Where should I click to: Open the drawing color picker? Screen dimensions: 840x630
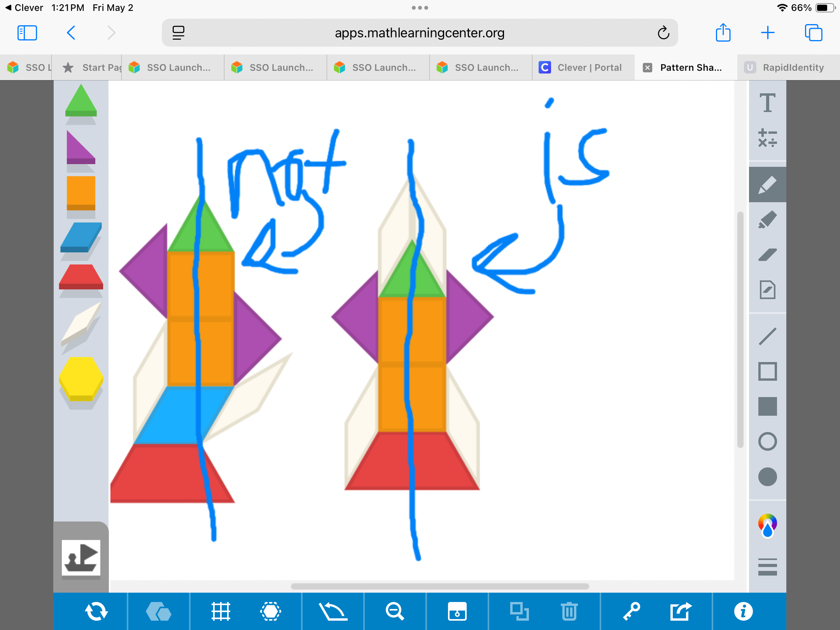coord(767,525)
